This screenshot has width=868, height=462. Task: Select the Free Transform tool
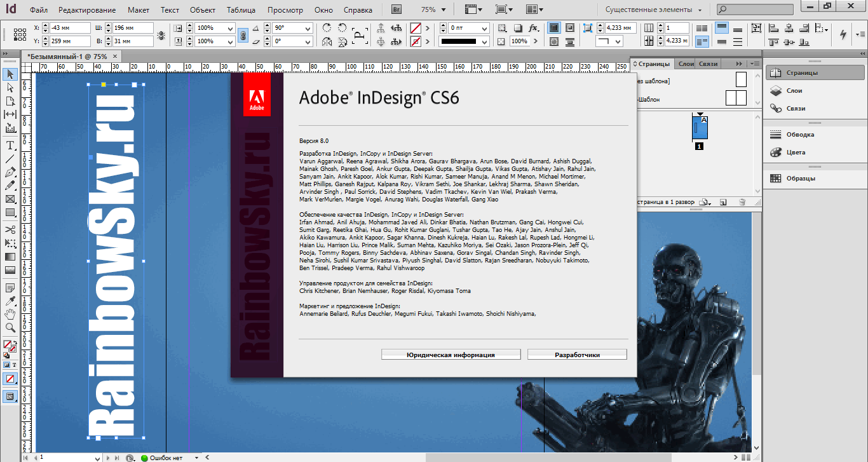(x=10, y=243)
